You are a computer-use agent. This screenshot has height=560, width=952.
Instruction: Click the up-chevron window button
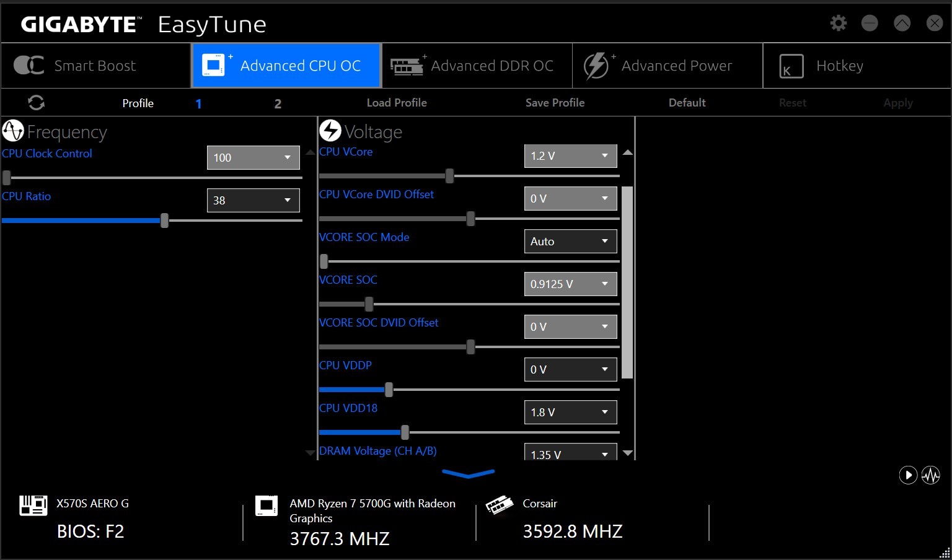tap(902, 24)
